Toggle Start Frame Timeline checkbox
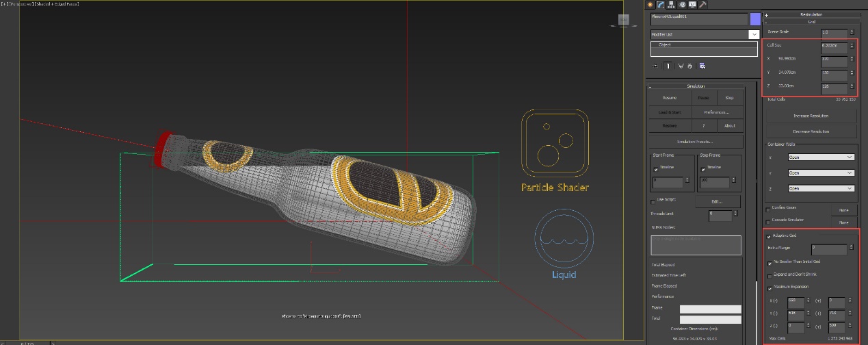This screenshot has height=345, width=868. coord(655,169)
